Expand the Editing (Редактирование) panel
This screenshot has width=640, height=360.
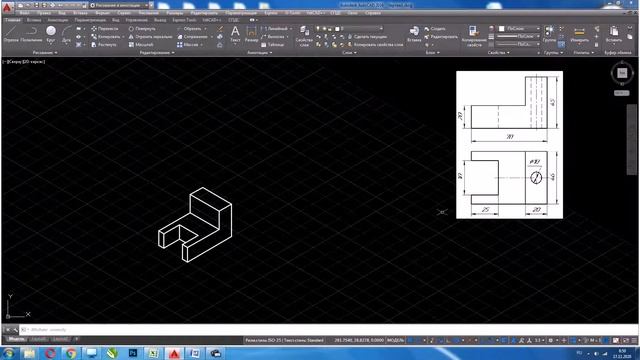157,53
